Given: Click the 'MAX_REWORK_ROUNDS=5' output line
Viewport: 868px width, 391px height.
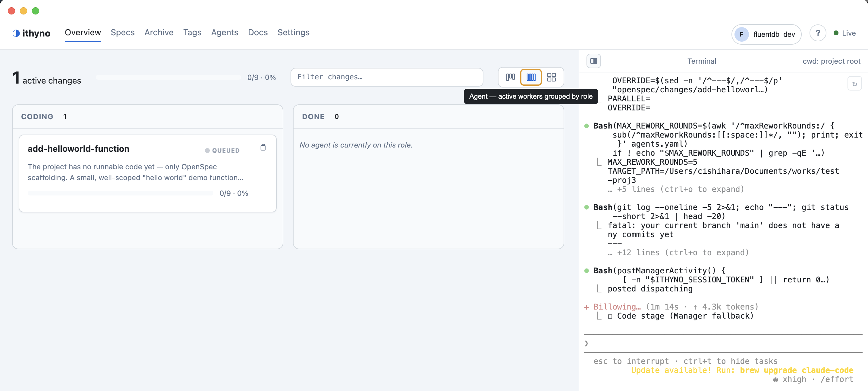Looking at the screenshot, I should click(652, 162).
